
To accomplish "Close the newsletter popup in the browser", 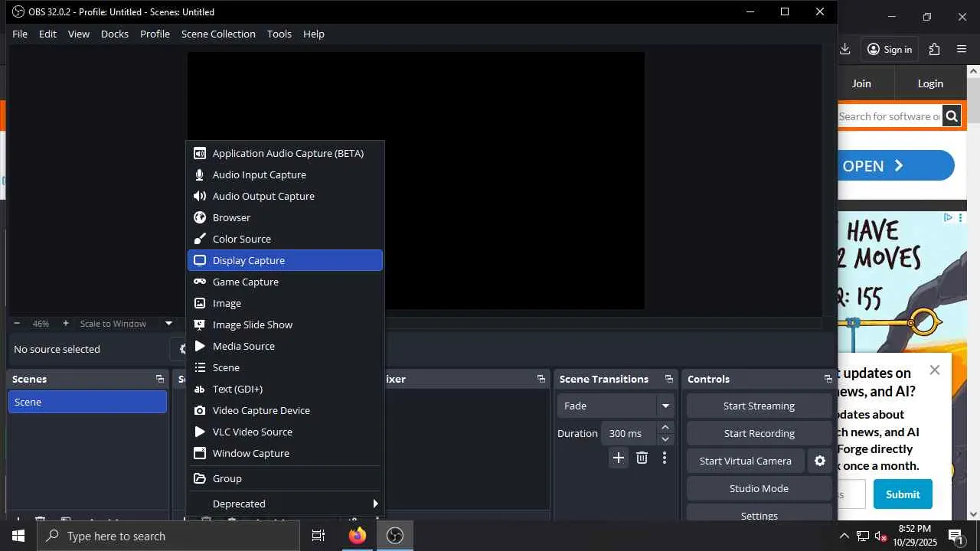I will tap(935, 370).
